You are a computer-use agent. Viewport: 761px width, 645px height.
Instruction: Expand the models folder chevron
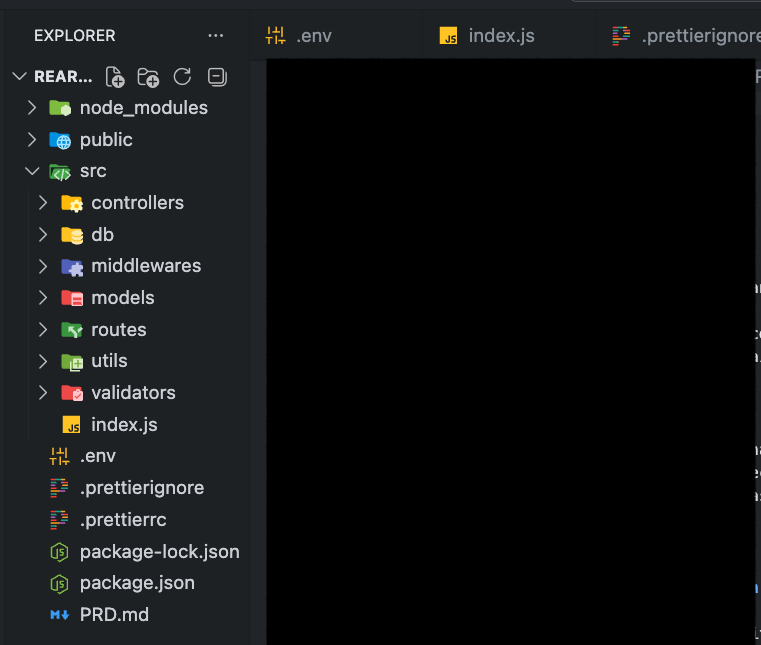point(43,298)
